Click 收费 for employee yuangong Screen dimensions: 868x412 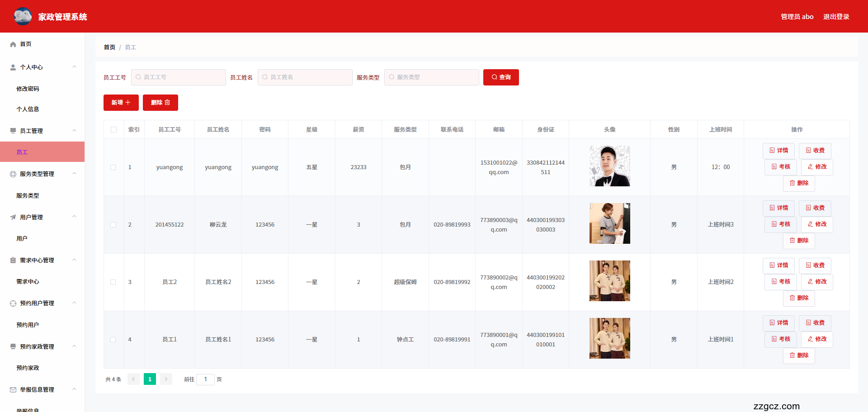pos(815,151)
